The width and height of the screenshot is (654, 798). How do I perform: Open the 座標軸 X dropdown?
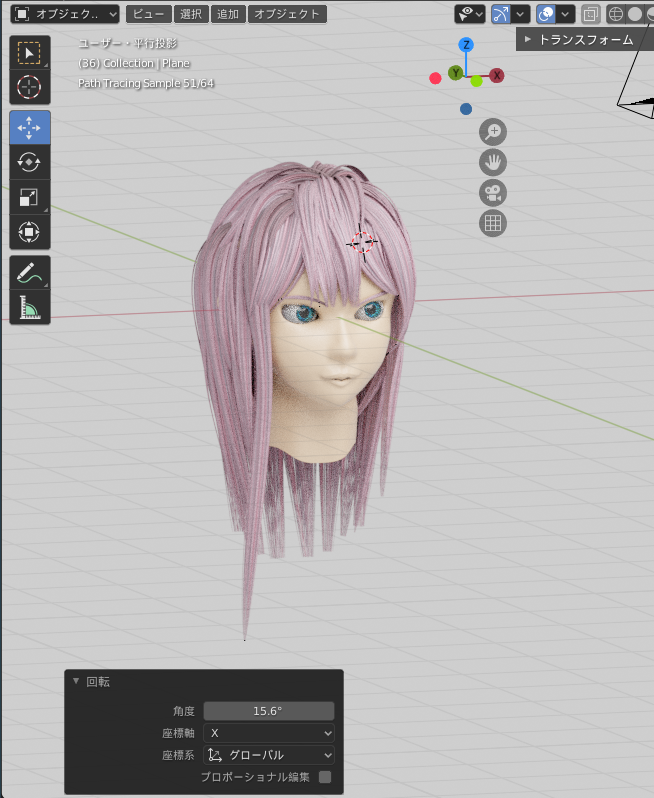[269, 733]
